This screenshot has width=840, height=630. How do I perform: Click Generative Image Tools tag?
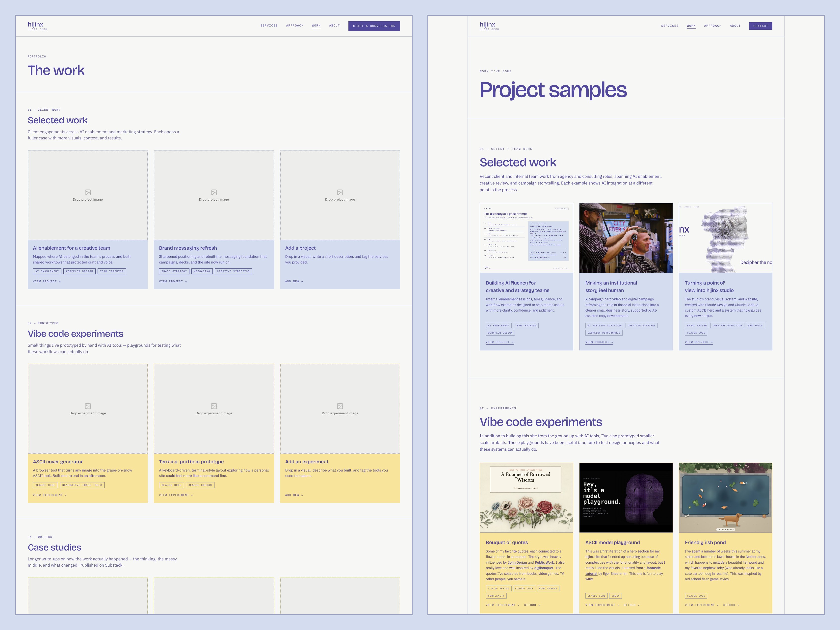(82, 485)
